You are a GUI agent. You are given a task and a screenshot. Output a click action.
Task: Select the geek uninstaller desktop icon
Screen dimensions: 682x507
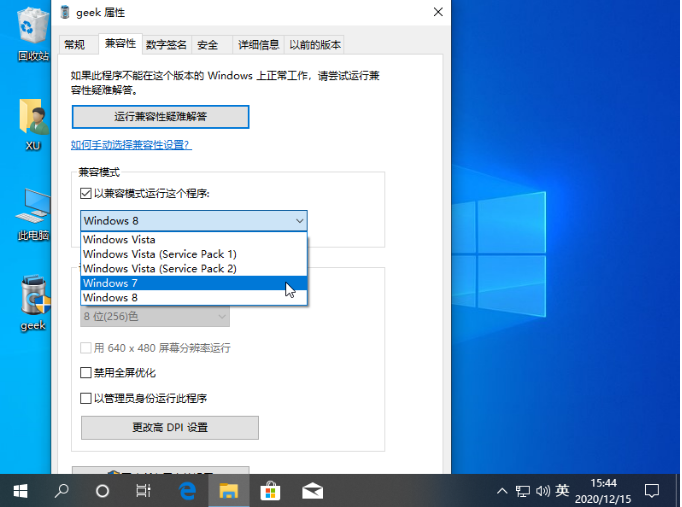pyautogui.click(x=33, y=303)
